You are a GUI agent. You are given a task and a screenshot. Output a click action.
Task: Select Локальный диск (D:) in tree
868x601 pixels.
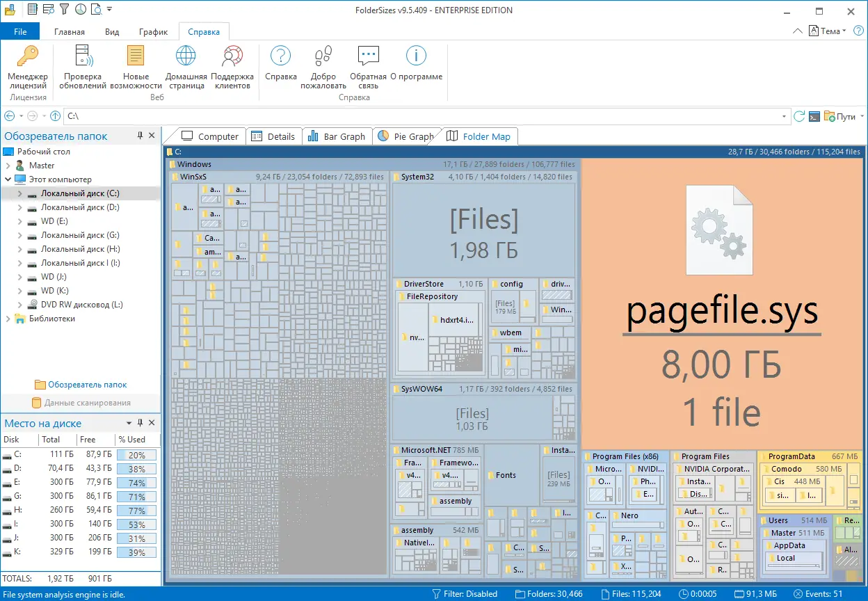point(80,207)
